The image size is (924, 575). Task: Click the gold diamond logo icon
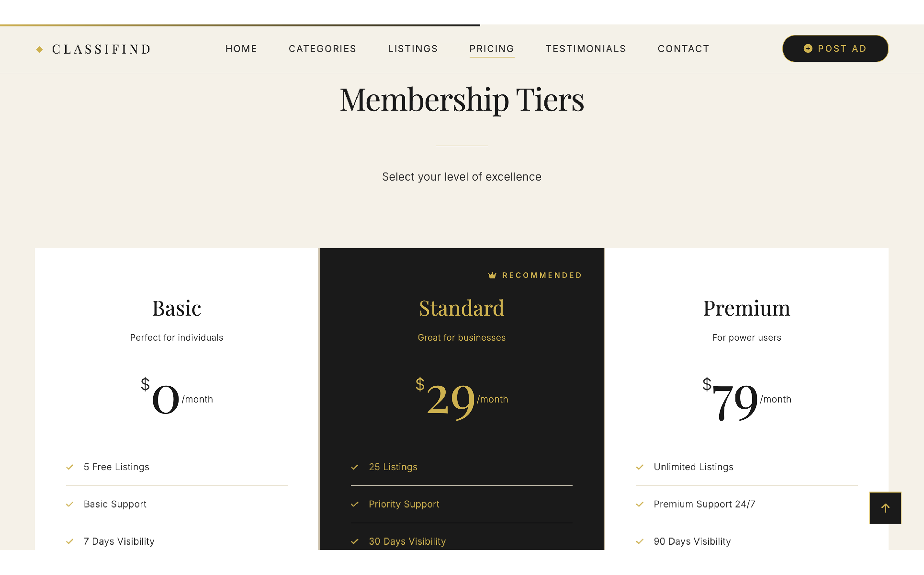(x=40, y=49)
